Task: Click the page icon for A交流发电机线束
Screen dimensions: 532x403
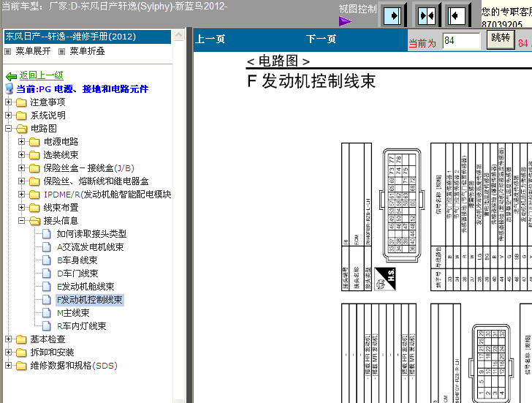Action: click(x=47, y=246)
